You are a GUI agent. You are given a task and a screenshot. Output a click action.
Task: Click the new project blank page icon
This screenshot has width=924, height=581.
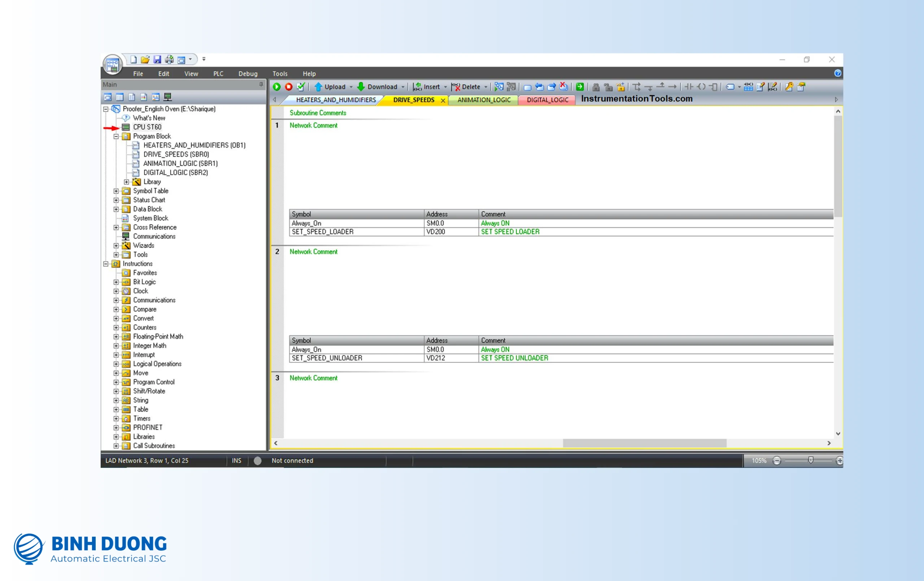133,60
